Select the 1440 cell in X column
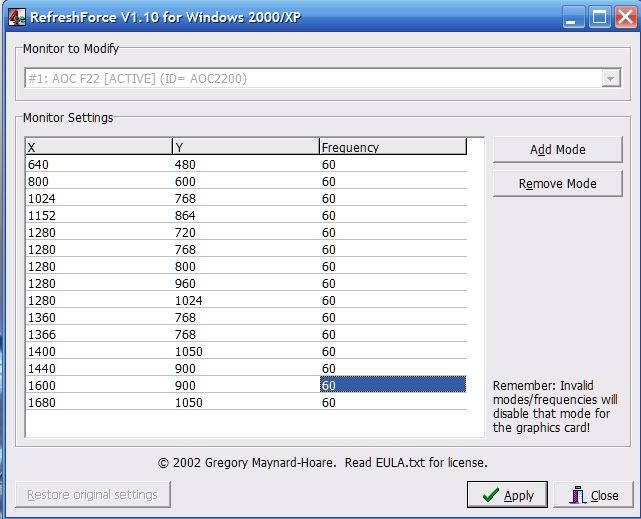Viewport: 641px width, 519px height. click(x=99, y=368)
